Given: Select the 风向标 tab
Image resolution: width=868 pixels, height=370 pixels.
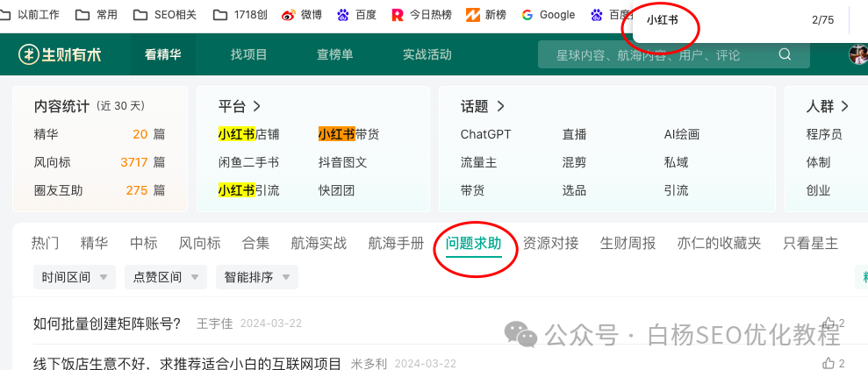Looking at the screenshot, I should click(x=200, y=243).
